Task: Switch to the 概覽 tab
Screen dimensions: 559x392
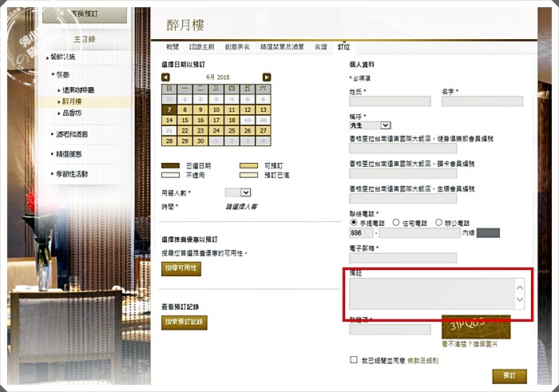Action: click(x=174, y=48)
